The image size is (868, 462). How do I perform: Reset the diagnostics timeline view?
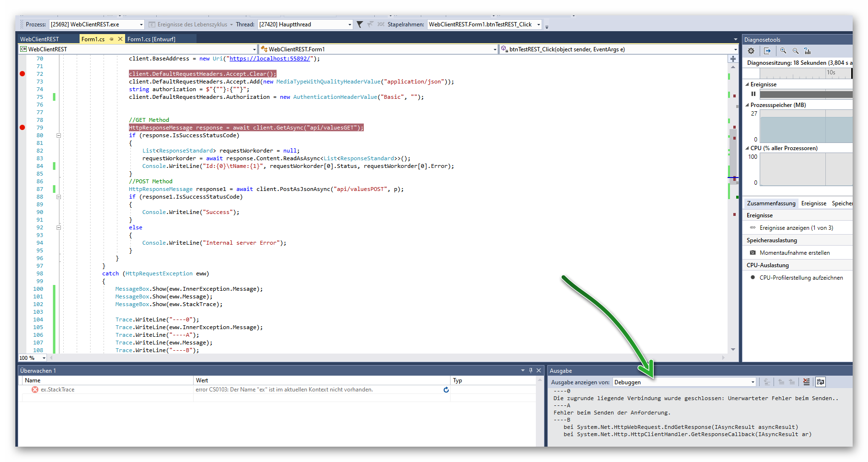tap(808, 51)
